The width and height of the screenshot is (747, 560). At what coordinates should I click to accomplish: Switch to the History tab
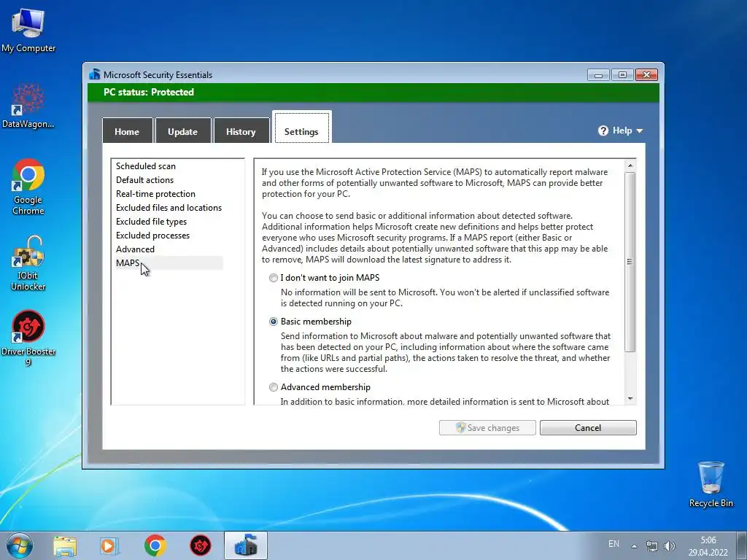click(x=241, y=131)
